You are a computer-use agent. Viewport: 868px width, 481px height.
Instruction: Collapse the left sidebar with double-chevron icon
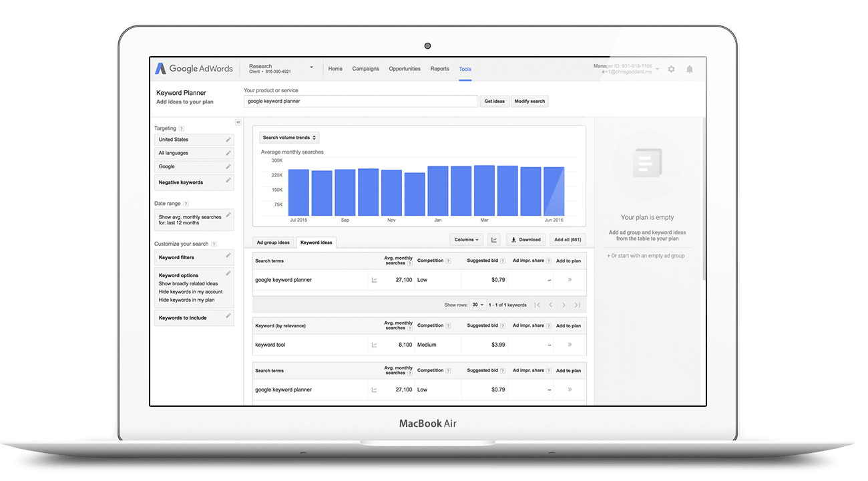238,122
